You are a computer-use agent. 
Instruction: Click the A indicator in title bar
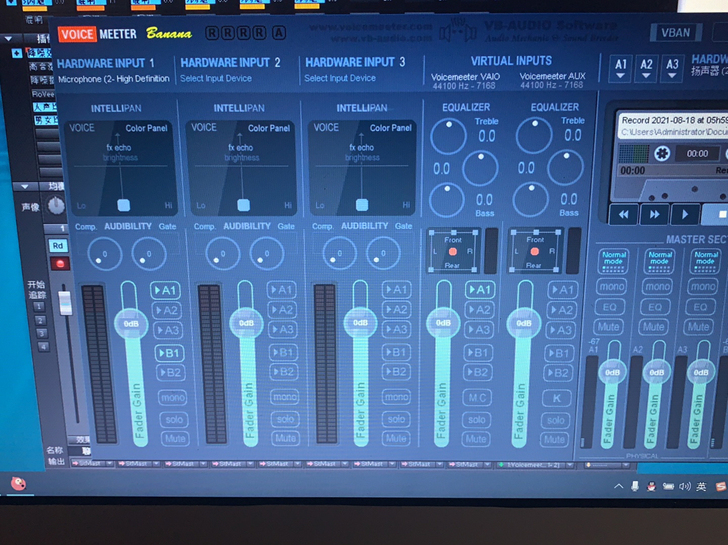[279, 33]
